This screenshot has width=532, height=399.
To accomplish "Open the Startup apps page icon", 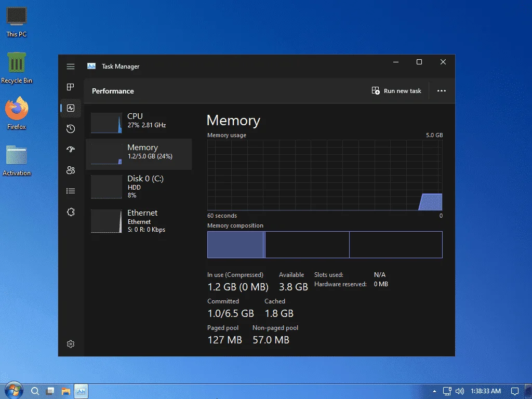I will [x=71, y=149].
